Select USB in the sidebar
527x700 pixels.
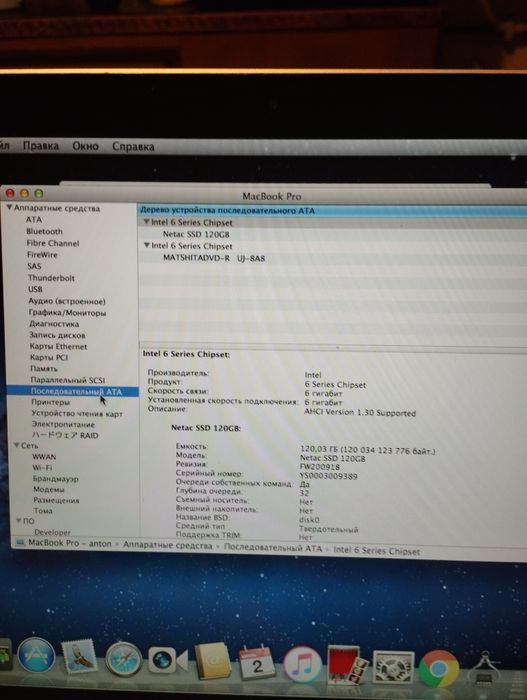(x=35, y=289)
